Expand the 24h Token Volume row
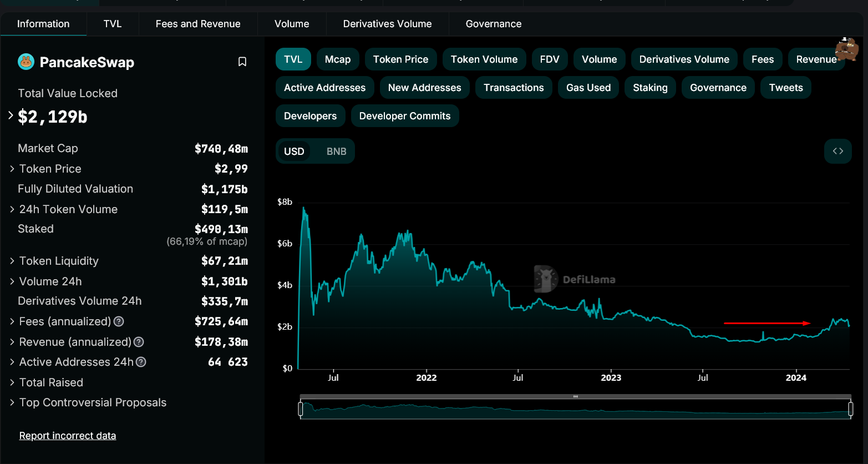The width and height of the screenshot is (868, 464). click(12, 209)
